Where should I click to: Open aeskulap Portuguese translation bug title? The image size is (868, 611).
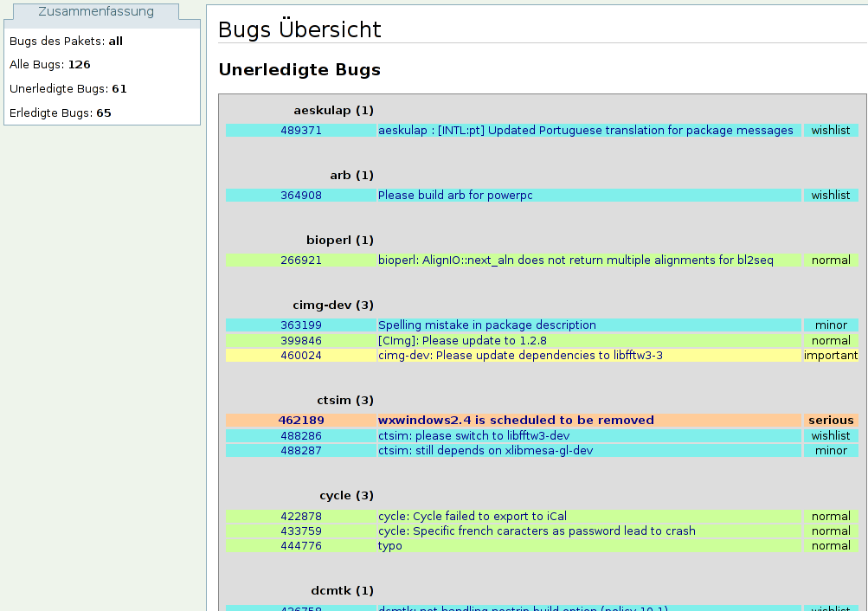586,131
